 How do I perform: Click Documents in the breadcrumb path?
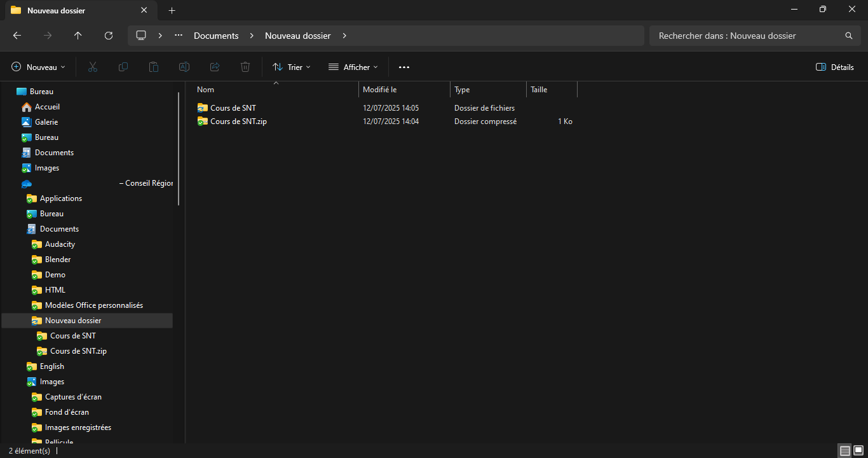tap(216, 36)
